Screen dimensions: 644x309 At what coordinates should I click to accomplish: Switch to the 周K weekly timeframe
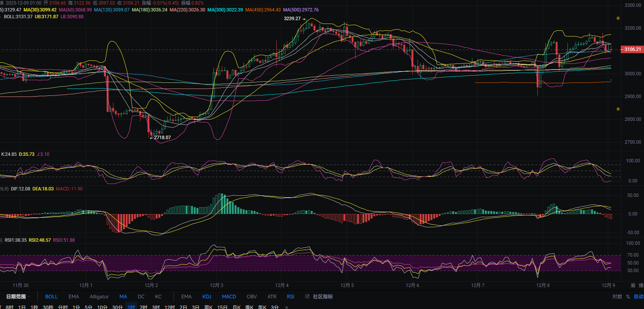coord(208,307)
